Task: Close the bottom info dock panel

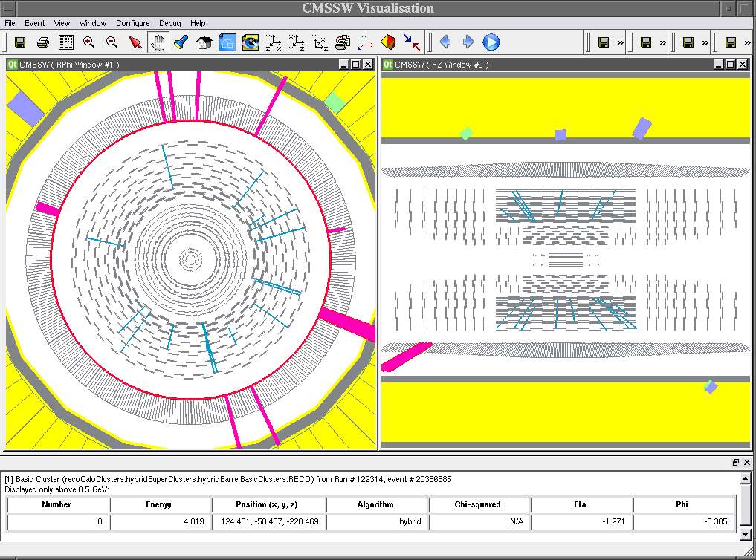Action: click(x=747, y=462)
